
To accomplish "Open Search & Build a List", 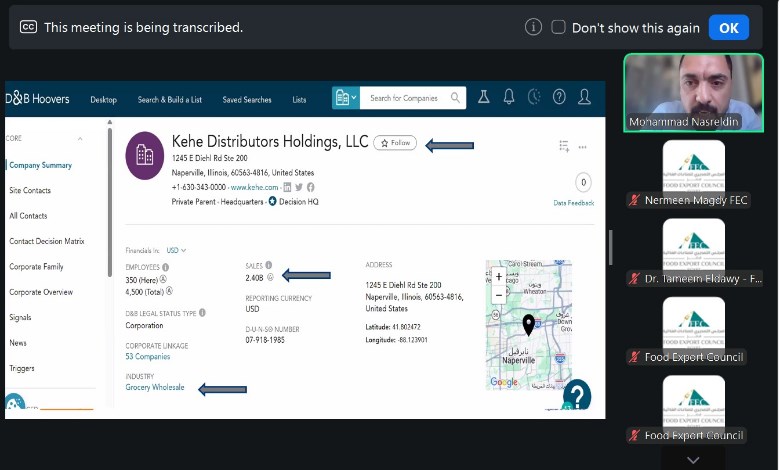I will [x=170, y=99].
